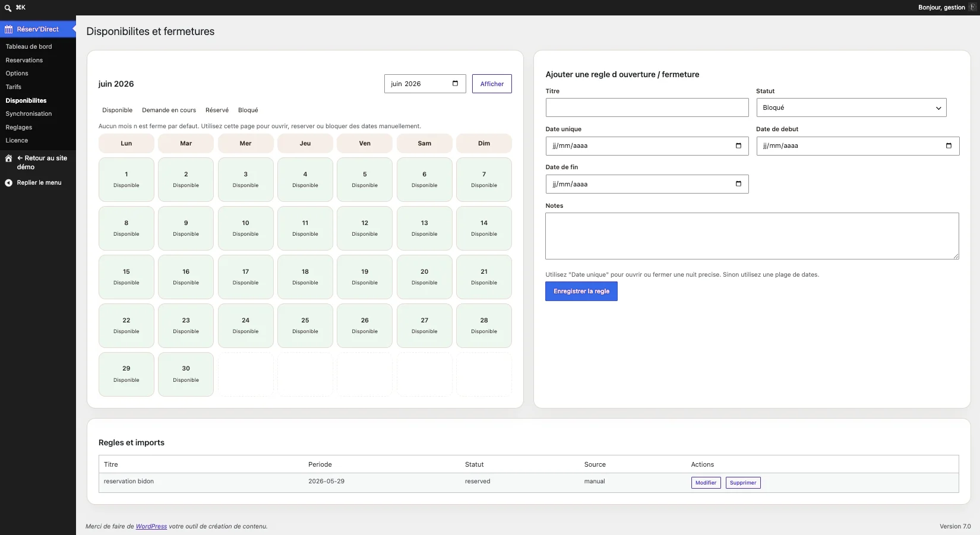The height and width of the screenshot is (535, 980).
Task: Click the Replier le menu collapse arrow icon
Action: pos(9,183)
